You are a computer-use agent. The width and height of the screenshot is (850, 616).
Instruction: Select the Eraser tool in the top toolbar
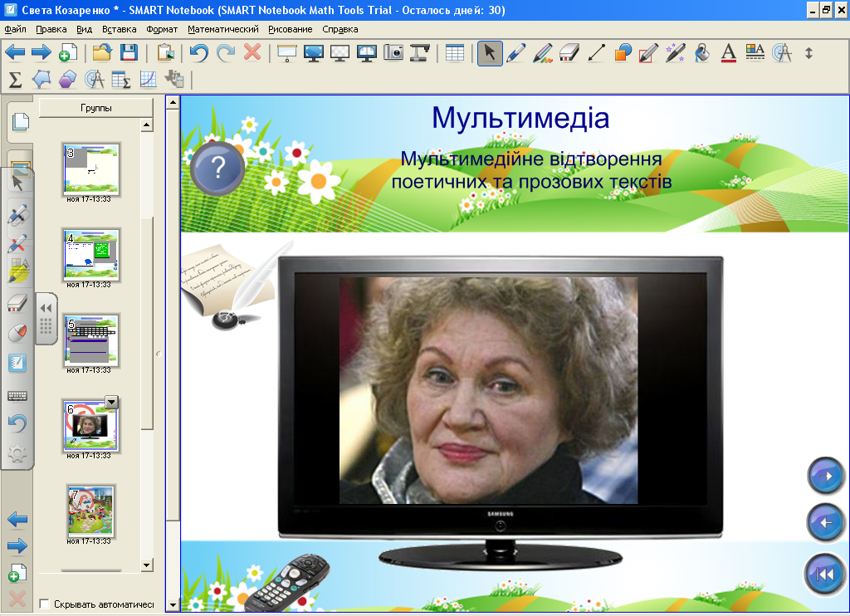pos(569,53)
